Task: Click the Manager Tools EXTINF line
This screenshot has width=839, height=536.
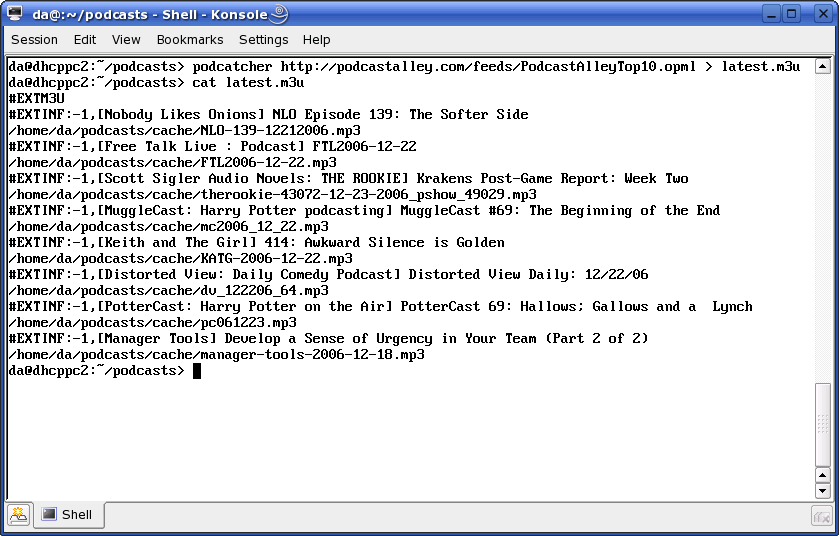Action: 329,339
